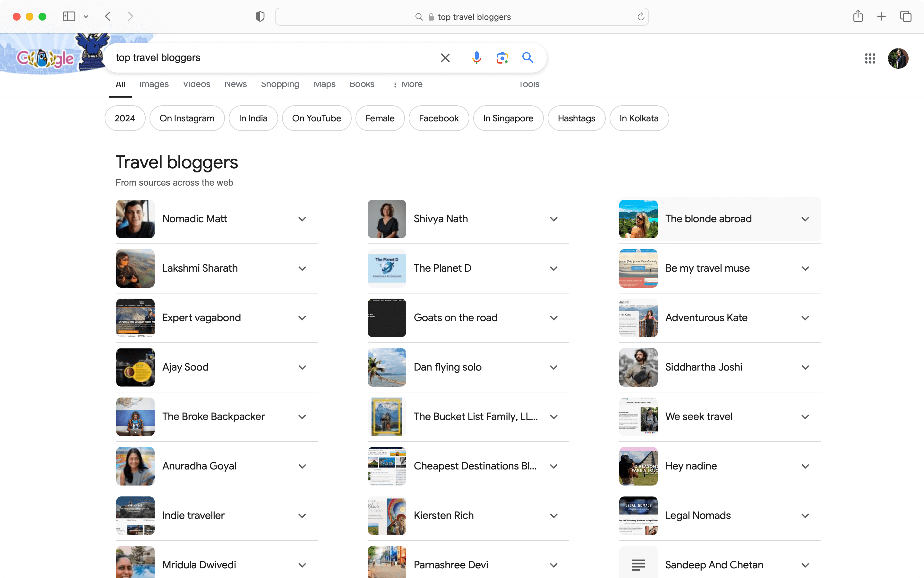
Task: Open a new Safari tab
Action: [881, 16]
